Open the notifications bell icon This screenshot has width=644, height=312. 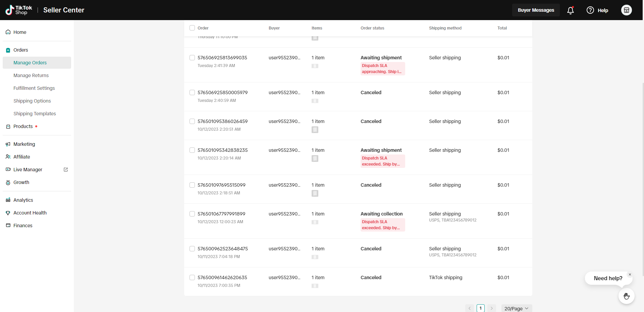tap(570, 10)
